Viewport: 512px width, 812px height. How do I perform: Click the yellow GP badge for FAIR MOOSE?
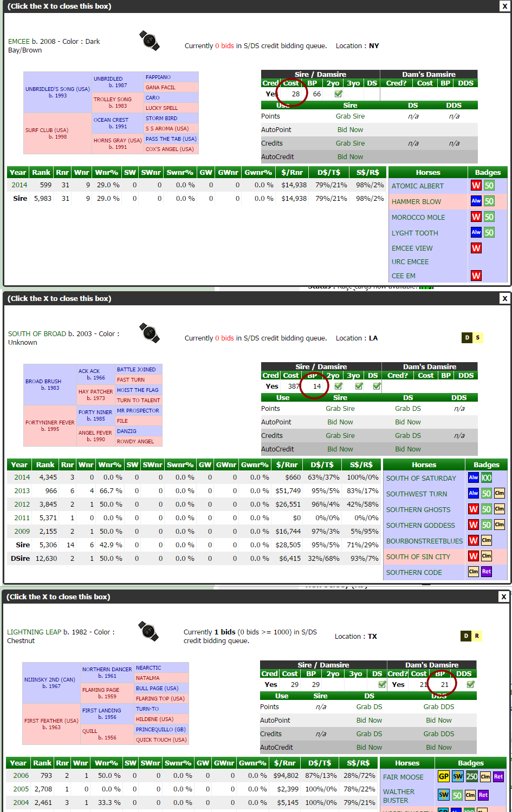click(x=443, y=776)
